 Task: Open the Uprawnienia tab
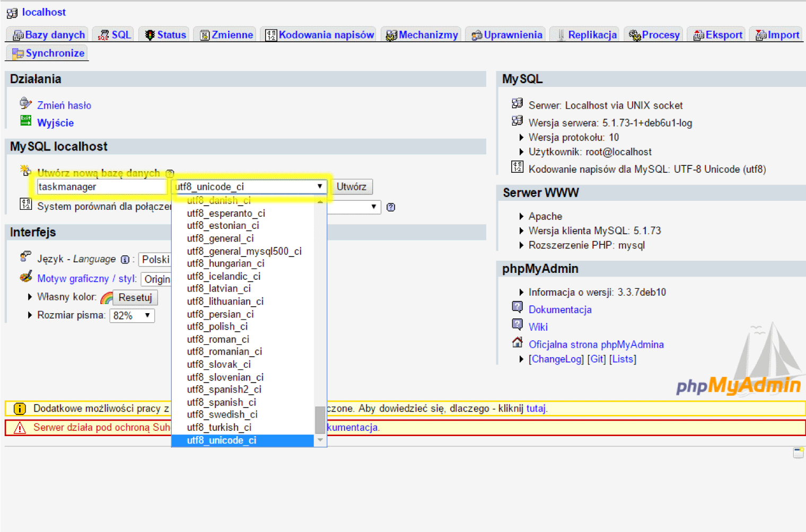point(506,35)
